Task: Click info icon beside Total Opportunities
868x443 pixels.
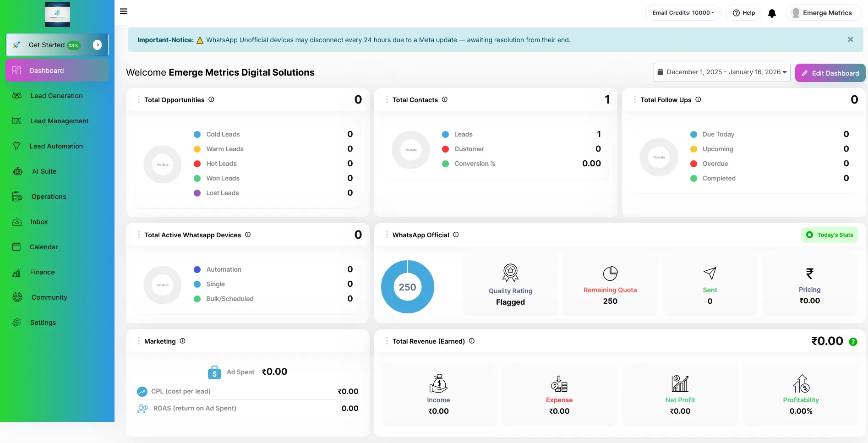Action: [x=211, y=99]
